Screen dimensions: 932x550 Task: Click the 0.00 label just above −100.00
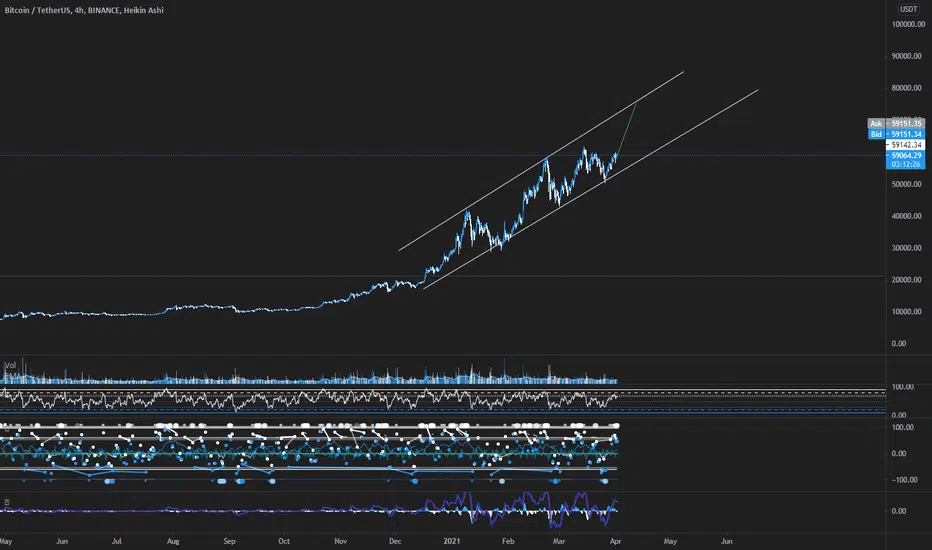point(899,454)
